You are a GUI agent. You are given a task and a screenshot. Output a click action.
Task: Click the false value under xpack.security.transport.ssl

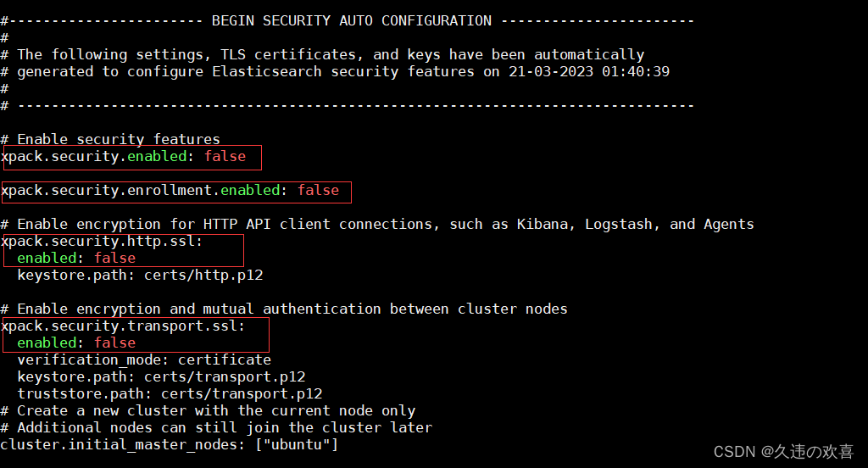click(x=114, y=343)
